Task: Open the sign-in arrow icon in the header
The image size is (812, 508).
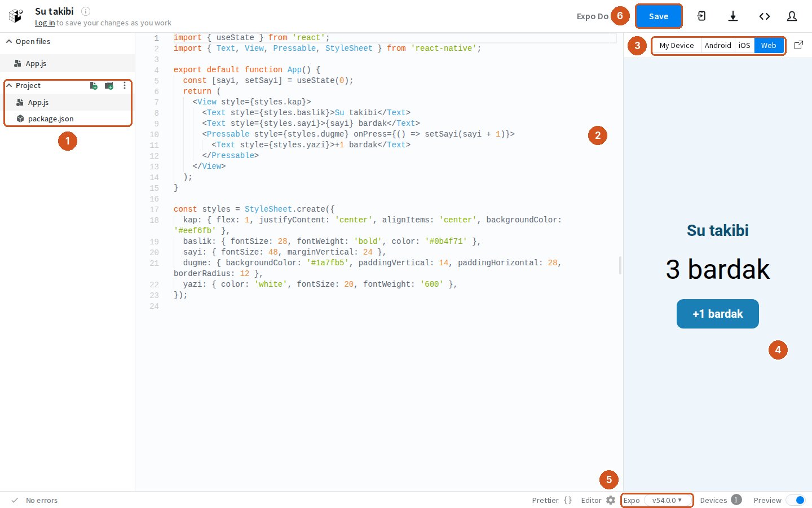Action: coord(701,16)
